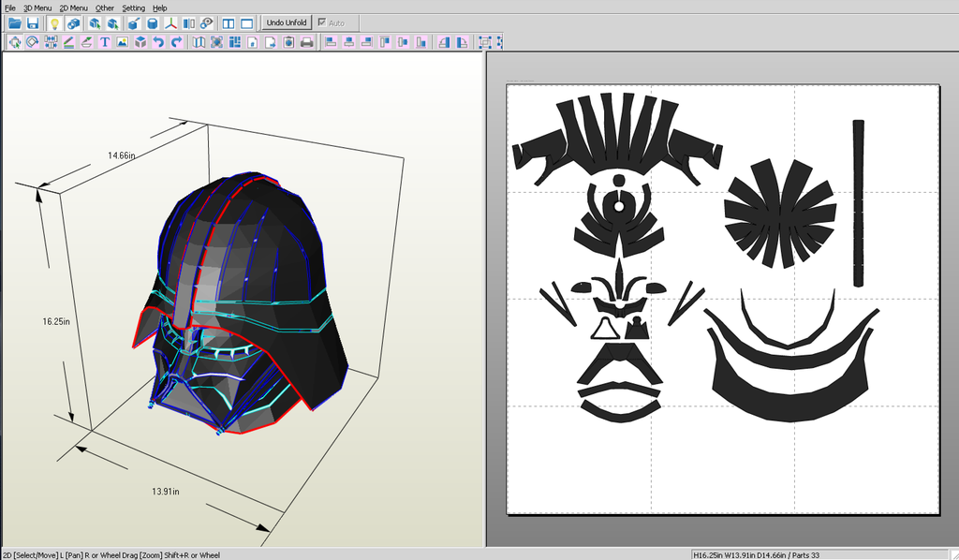Switch to the split 3D/2D window layout

pyautogui.click(x=229, y=22)
